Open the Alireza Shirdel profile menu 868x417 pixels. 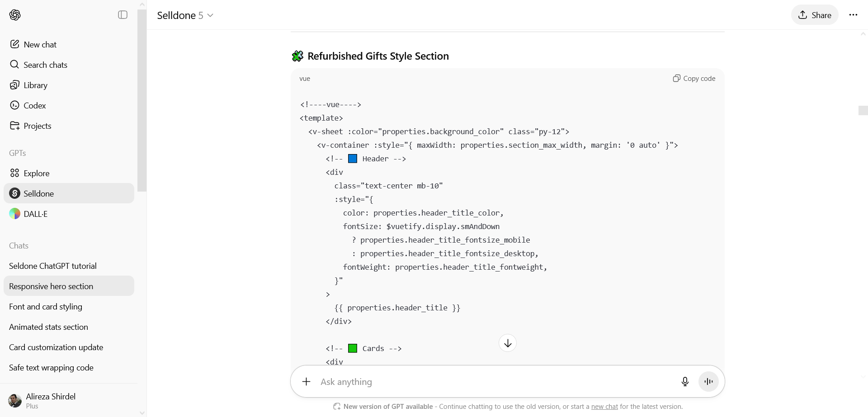click(69, 400)
